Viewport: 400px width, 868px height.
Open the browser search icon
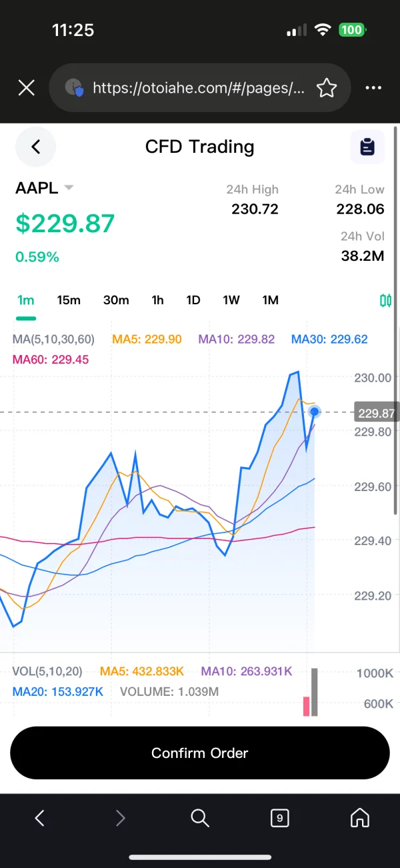pyautogui.click(x=200, y=817)
